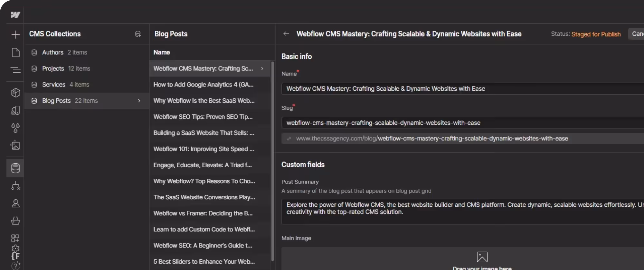Click the link icon beside the blog URL
This screenshot has height=270, width=644.
(289, 139)
